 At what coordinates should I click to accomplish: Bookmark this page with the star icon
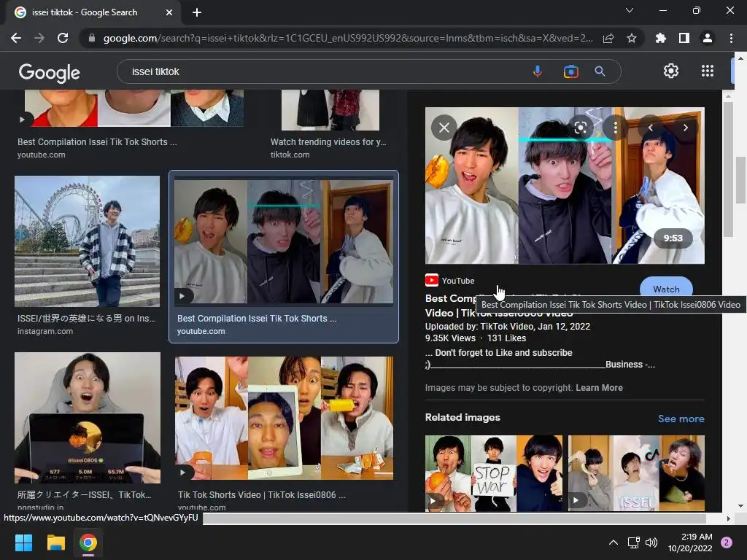coord(632,38)
